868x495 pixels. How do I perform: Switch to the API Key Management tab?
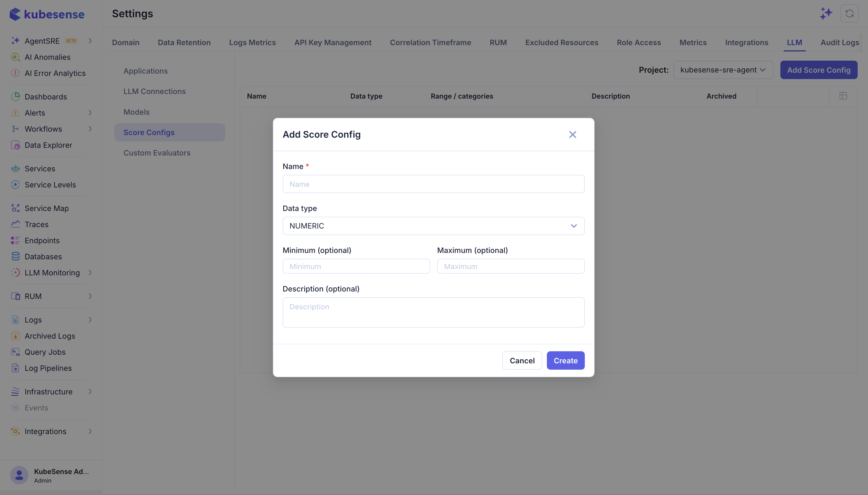pyautogui.click(x=333, y=43)
